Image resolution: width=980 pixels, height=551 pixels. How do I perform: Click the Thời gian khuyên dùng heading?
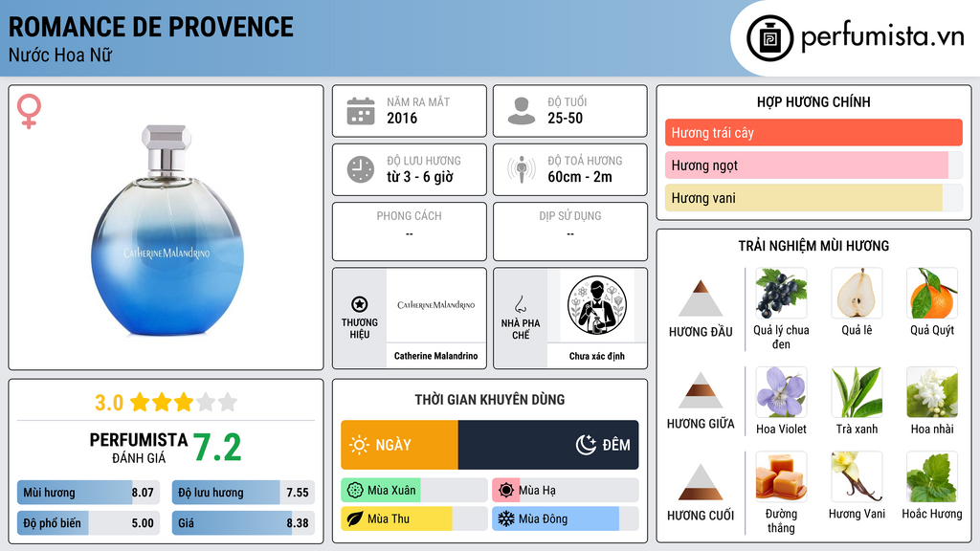(x=490, y=399)
